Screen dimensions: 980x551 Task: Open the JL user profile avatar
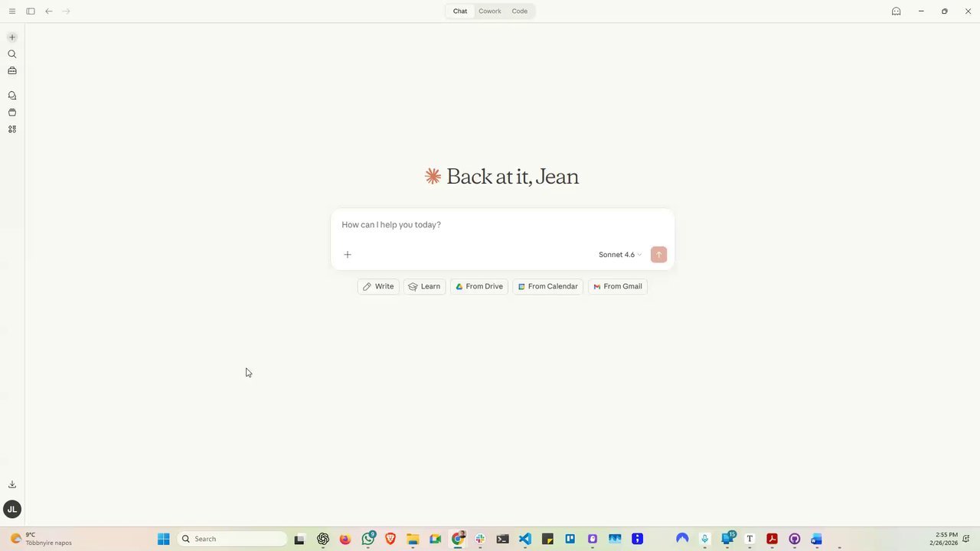pyautogui.click(x=12, y=510)
